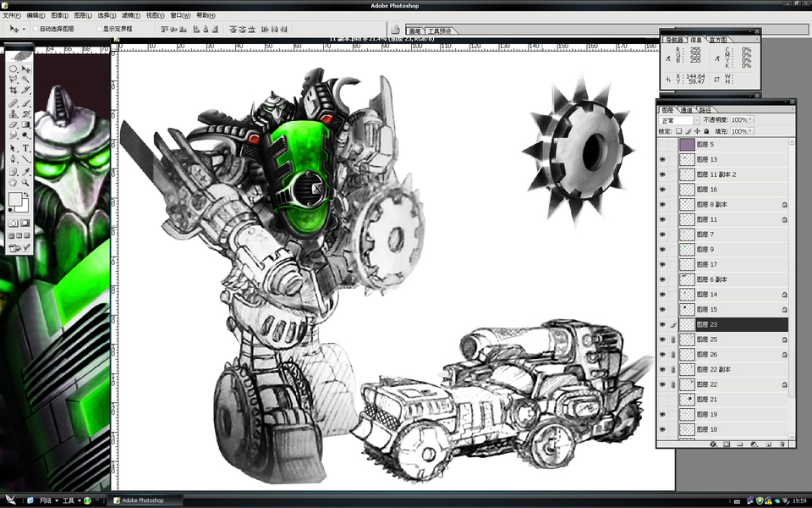Viewport: 812px width, 508px height.
Task: Hide layer 图层 22 副本
Action: click(x=662, y=370)
